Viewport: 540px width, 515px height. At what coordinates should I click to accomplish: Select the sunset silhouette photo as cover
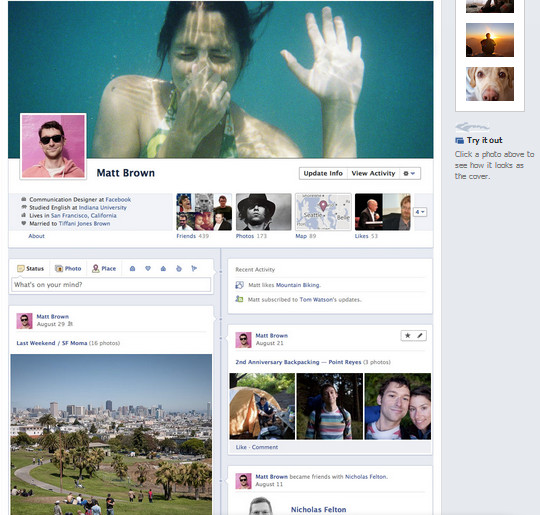click(490, 40)
